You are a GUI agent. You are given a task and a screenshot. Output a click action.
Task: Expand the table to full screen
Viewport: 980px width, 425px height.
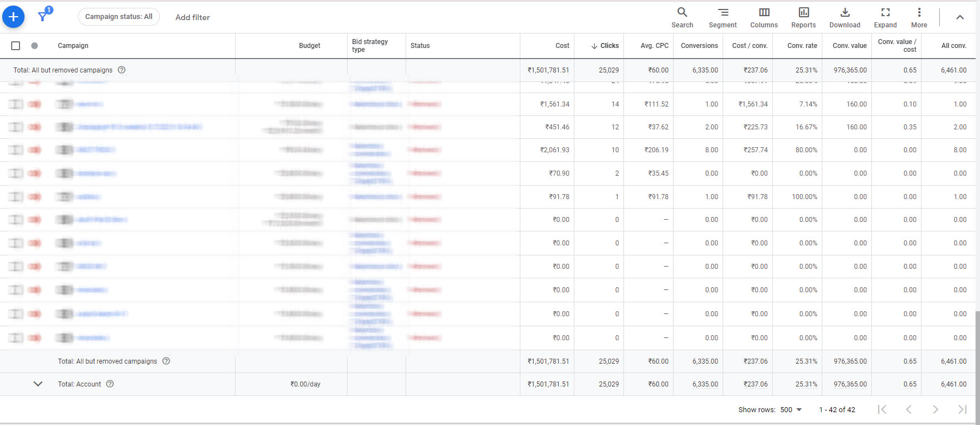[885, 17]
